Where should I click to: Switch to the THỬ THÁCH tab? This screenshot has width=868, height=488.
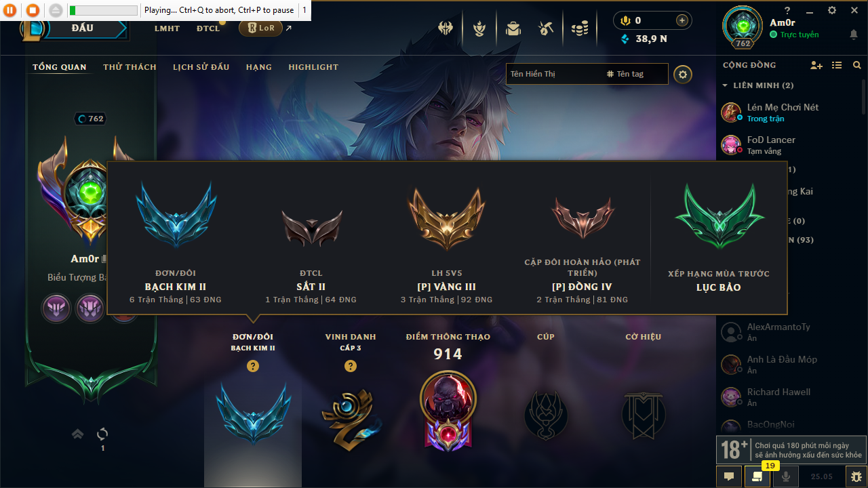click(130, 67)
